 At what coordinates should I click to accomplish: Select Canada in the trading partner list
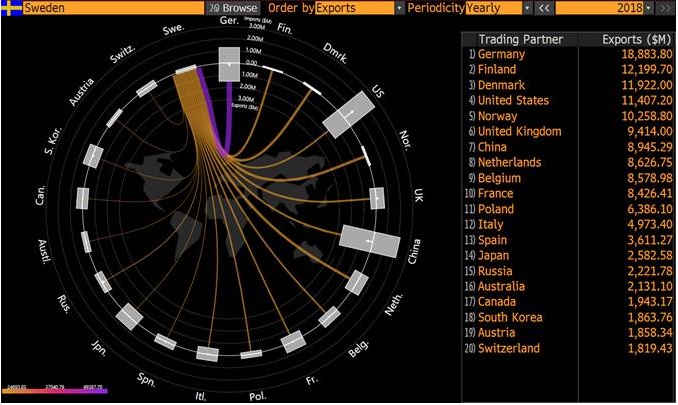pos(497,302)
